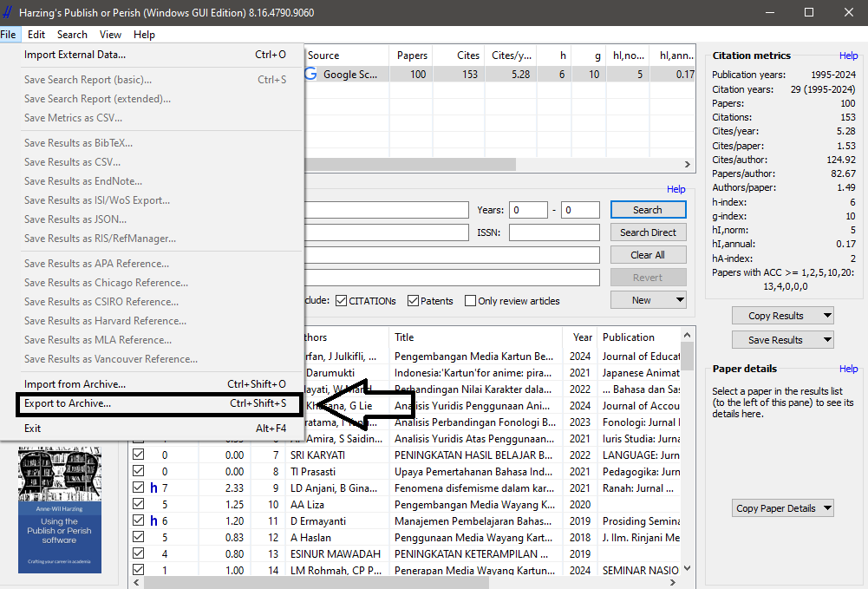Expand the Copy Paper Details dropdown arrow

coord(827,508)
